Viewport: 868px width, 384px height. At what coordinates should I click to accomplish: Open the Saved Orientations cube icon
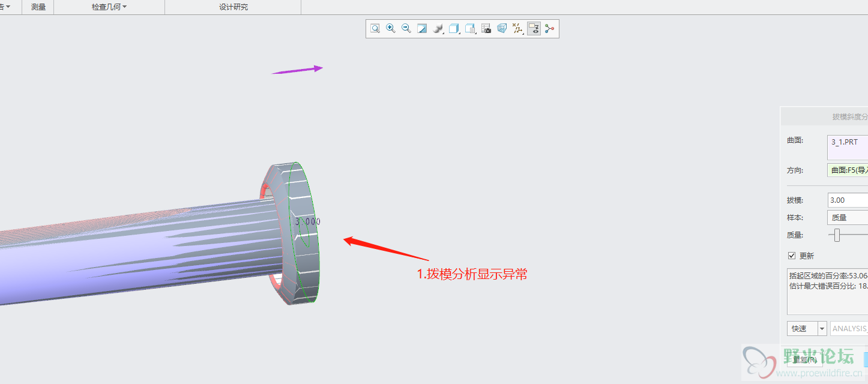click(x=454, y=28)
